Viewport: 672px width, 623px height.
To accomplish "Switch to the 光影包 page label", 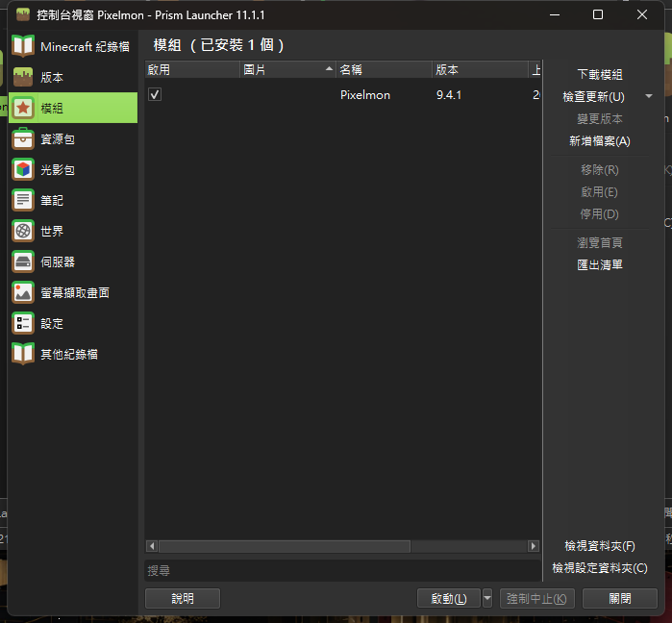I will (58, 169).
